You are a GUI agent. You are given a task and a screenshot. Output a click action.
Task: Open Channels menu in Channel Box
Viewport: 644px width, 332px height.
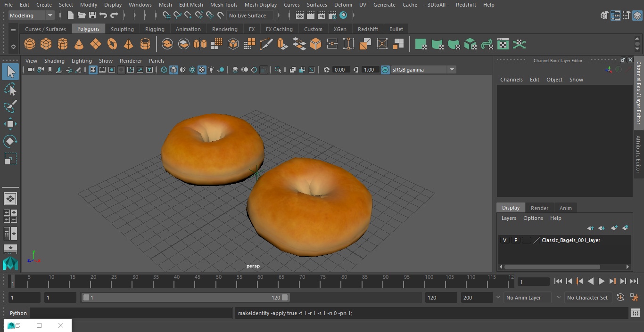[x=511, y=80]
